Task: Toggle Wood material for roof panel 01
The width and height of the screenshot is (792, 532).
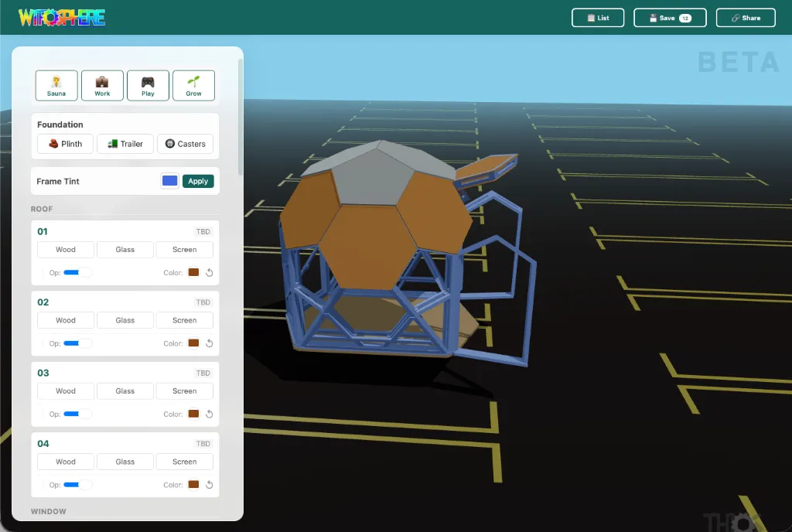Action: 65,249
